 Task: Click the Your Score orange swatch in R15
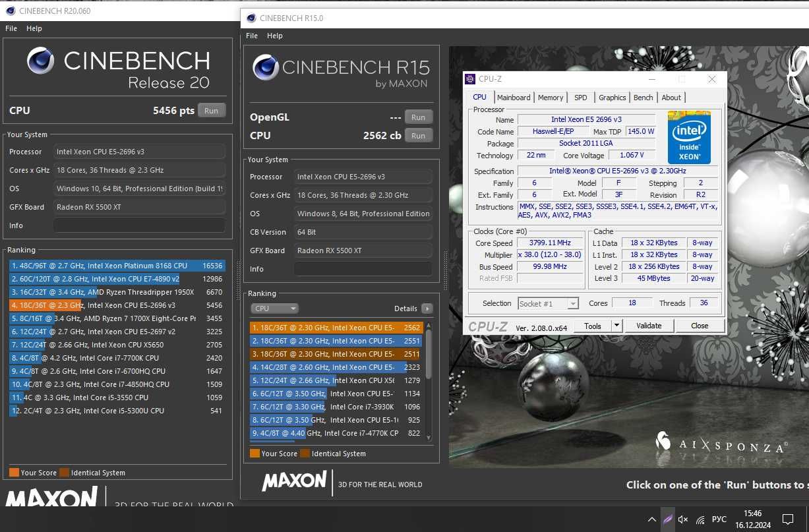point(255,453)
